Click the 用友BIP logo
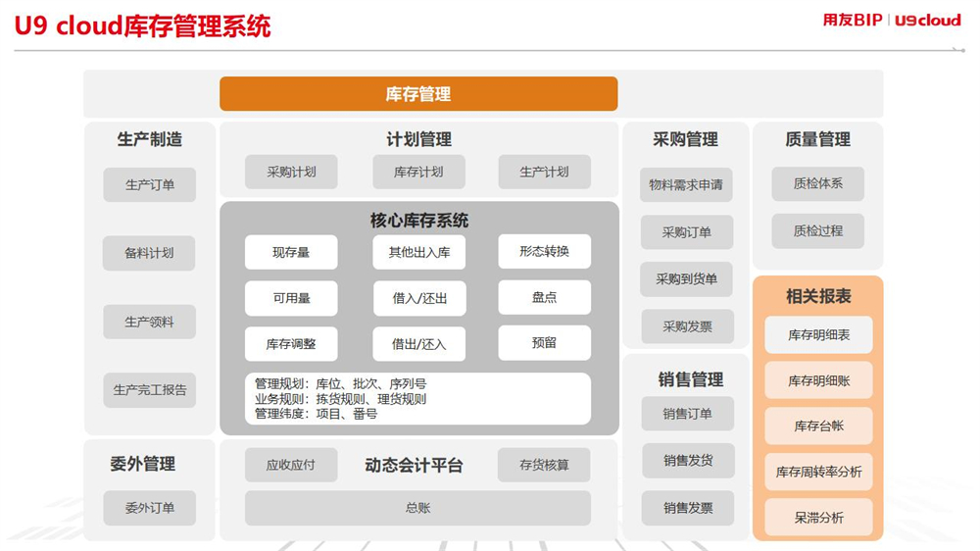The height and width of the screenshot is (551, 980). coord(852,20)
